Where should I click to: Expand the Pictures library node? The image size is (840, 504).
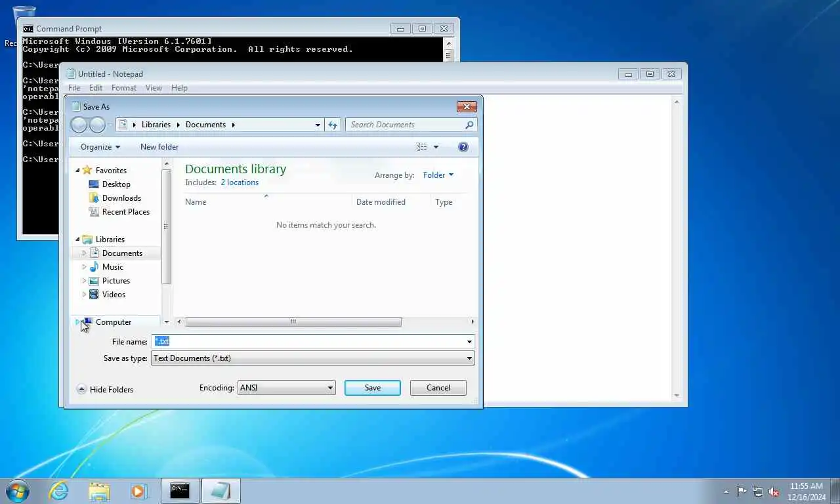(x=84, y=281)
